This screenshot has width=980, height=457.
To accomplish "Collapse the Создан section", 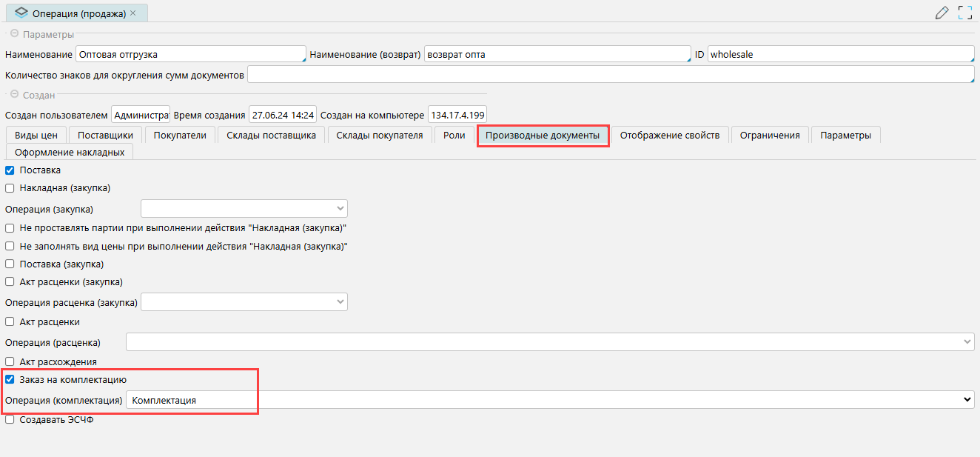I will click(14, 95).
